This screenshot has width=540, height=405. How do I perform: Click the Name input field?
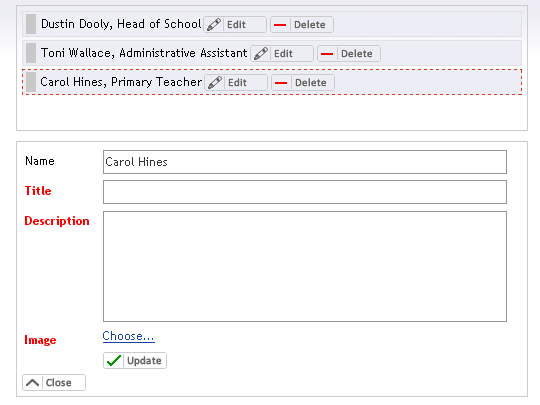(x=305, y=162)
